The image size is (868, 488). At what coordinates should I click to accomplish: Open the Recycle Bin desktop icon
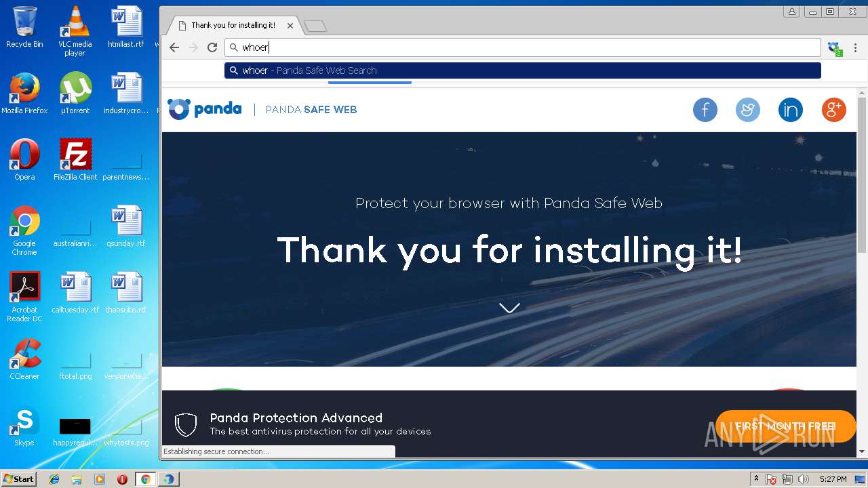24,27
